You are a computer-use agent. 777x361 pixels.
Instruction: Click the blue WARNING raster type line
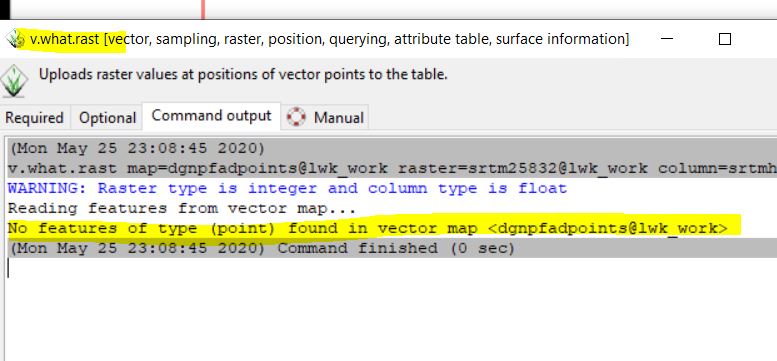pyautogui.click(x=287, y=188)
